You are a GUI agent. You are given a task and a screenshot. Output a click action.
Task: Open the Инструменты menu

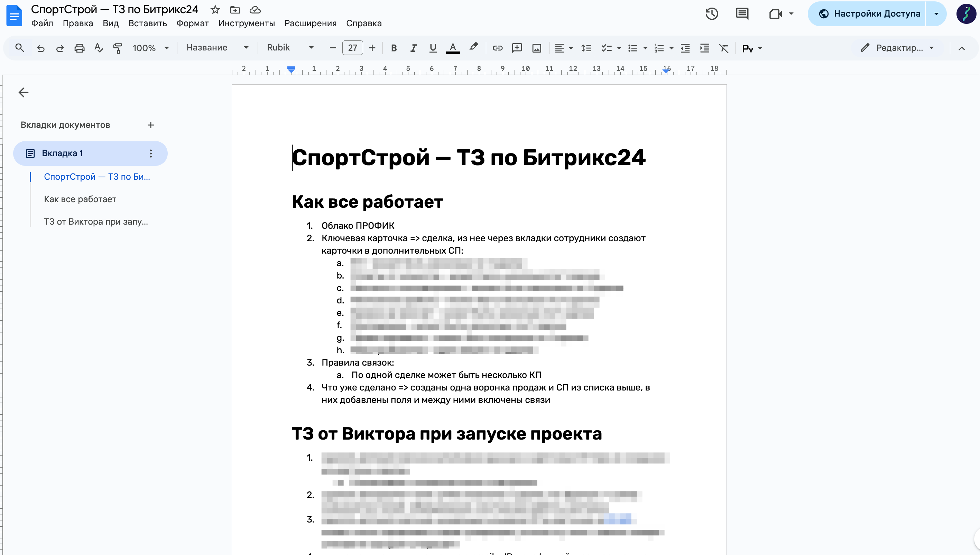pos(246,23)
